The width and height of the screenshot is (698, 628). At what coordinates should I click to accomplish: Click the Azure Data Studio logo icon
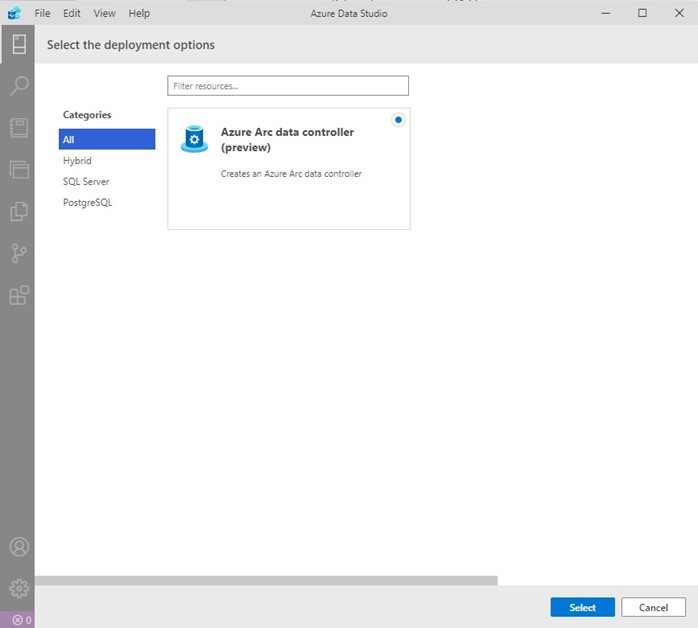tap(14, 13)
